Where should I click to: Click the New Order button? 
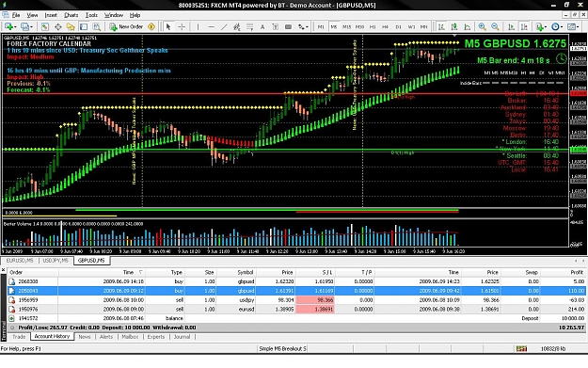click(x=127, y=26)
